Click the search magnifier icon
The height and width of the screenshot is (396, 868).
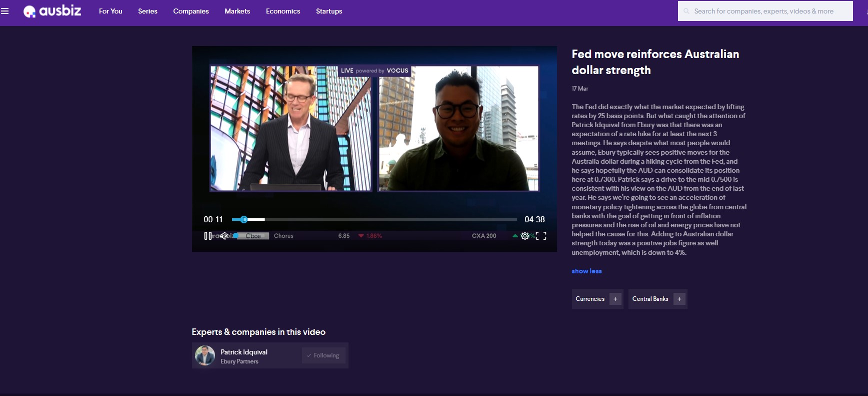tap(686, 11)
